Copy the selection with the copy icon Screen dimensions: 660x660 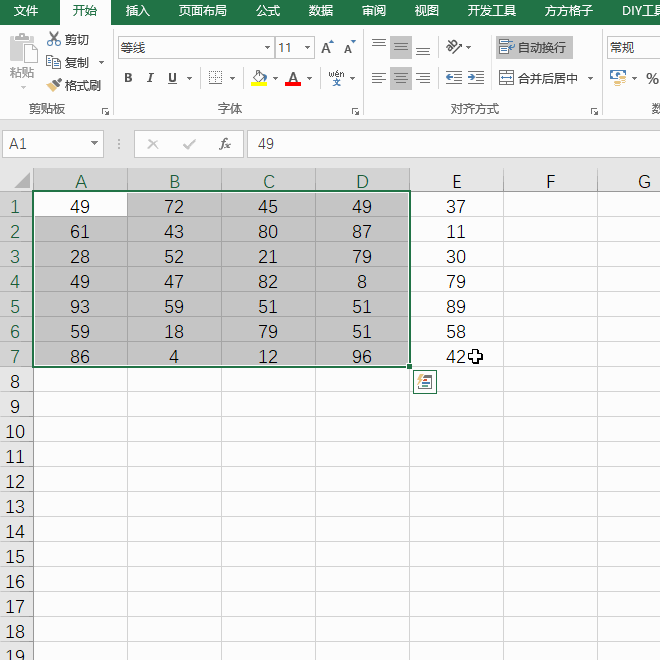(x=53, y=62)
